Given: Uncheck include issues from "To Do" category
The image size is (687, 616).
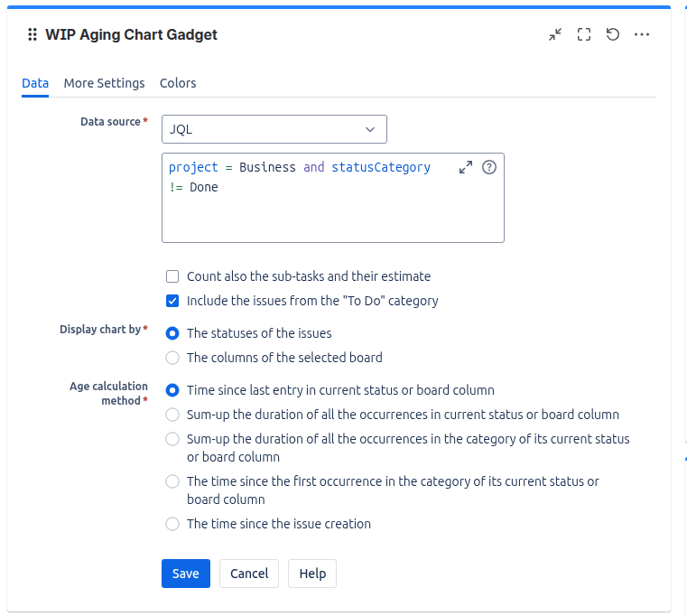Looking at the screenshot, I should pos(172,301).
